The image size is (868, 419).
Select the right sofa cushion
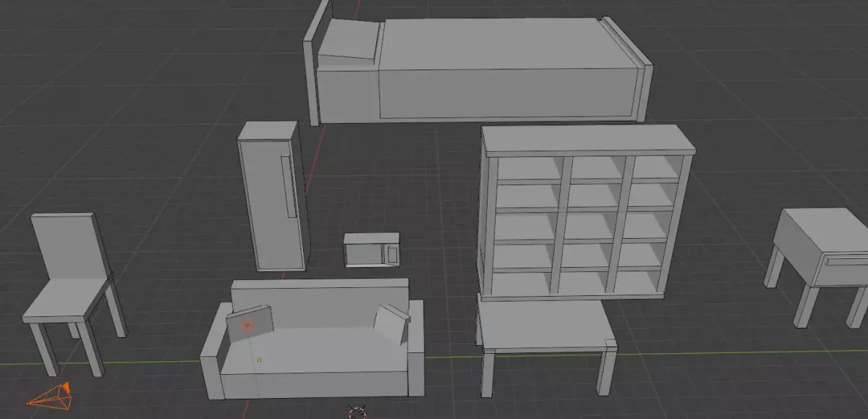click(391, 323)
